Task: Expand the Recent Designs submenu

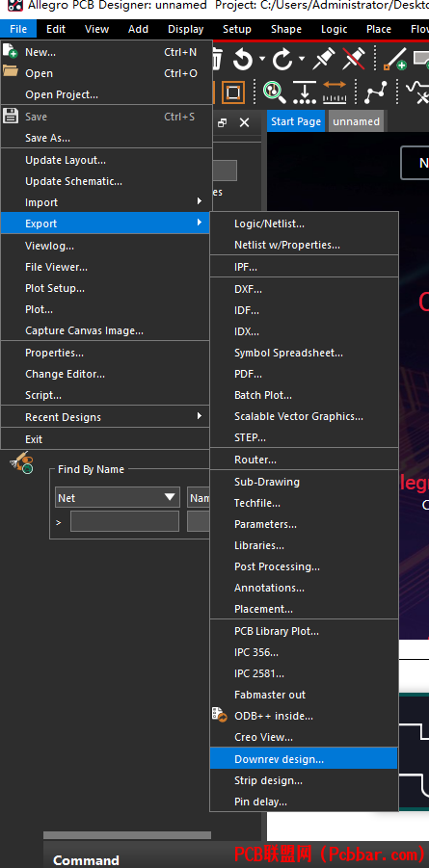Action: [105, 417]
